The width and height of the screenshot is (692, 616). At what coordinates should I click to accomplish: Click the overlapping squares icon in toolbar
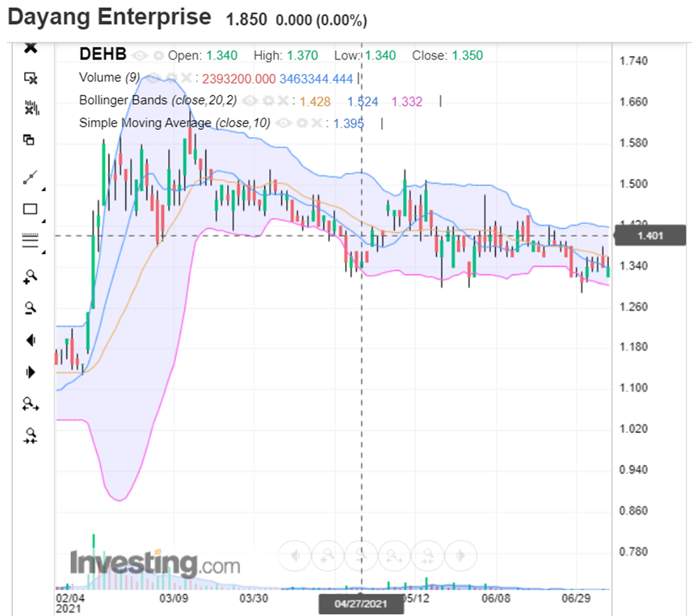(29, 140)
